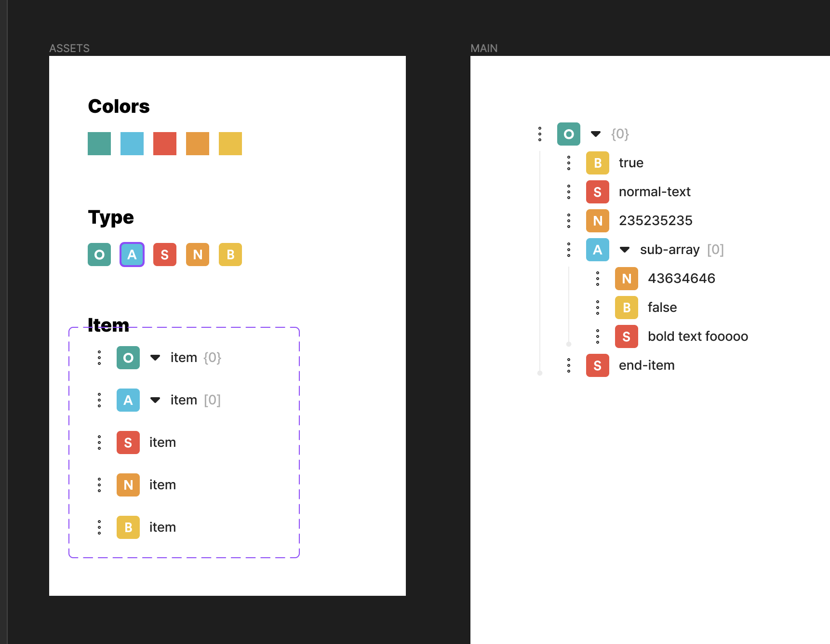Click the B badge next to false
This screenshot has height=644, width=830.
pyautogui.click(x=627, y=308)
